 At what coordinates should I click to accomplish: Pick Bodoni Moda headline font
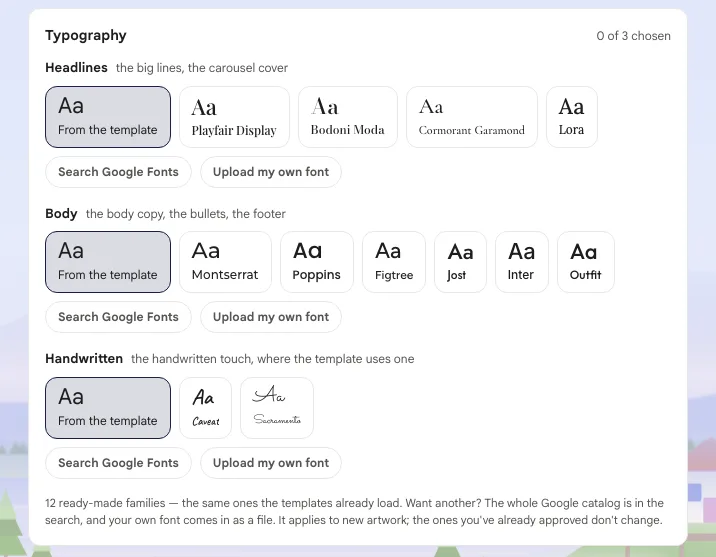[x=348, y=117]
